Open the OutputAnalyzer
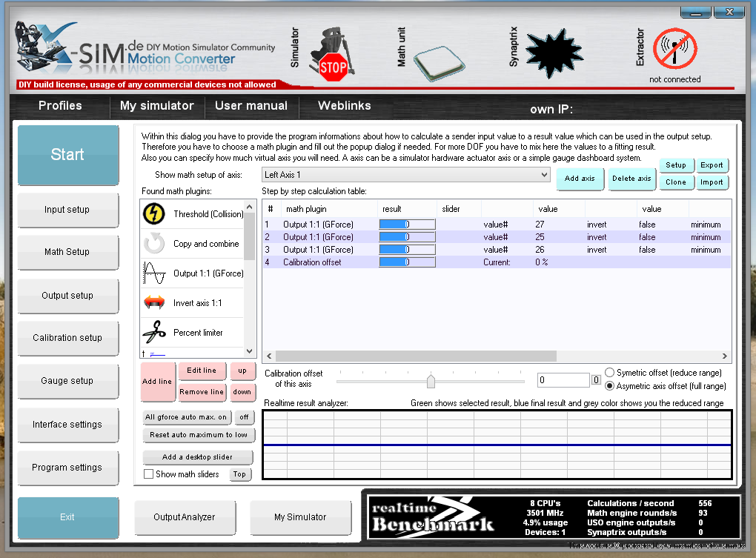 [x=185, y=517]
